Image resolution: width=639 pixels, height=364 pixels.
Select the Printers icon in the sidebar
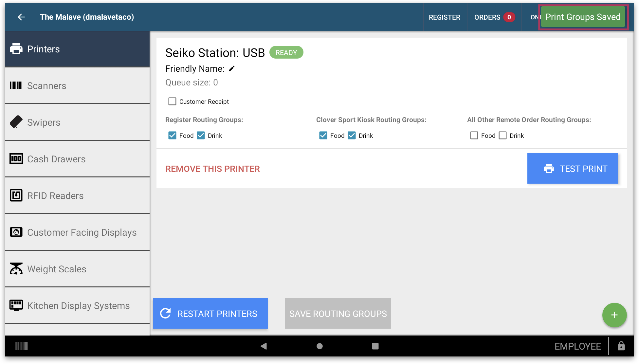point(16,49)
